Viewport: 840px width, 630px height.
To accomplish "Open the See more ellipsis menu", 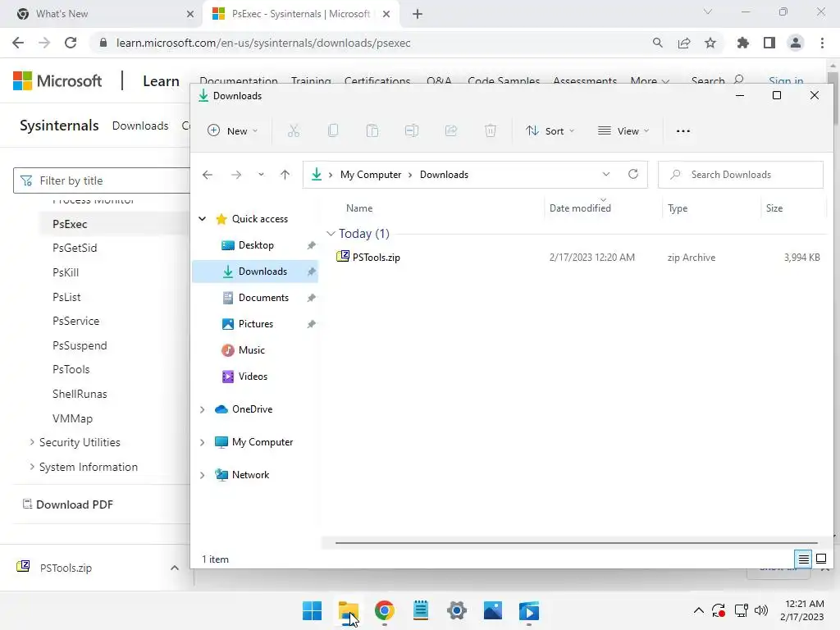I will 683,130.
